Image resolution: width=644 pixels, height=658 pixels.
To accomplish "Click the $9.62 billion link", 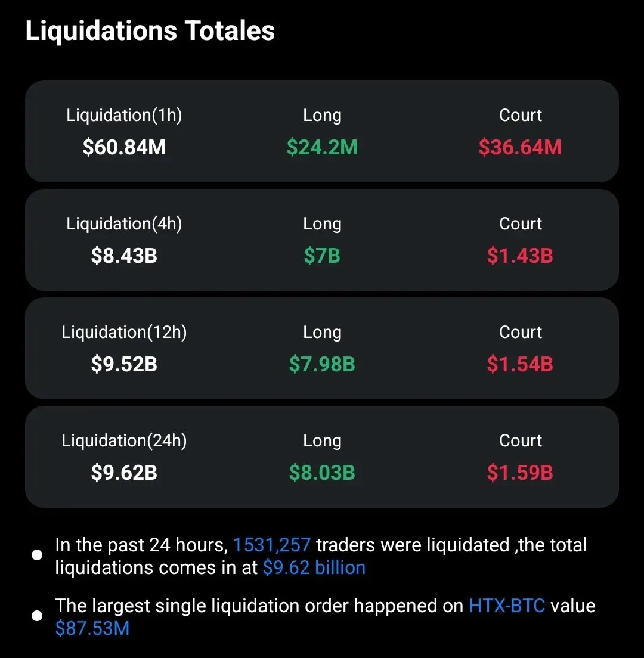I will point(314,567).
